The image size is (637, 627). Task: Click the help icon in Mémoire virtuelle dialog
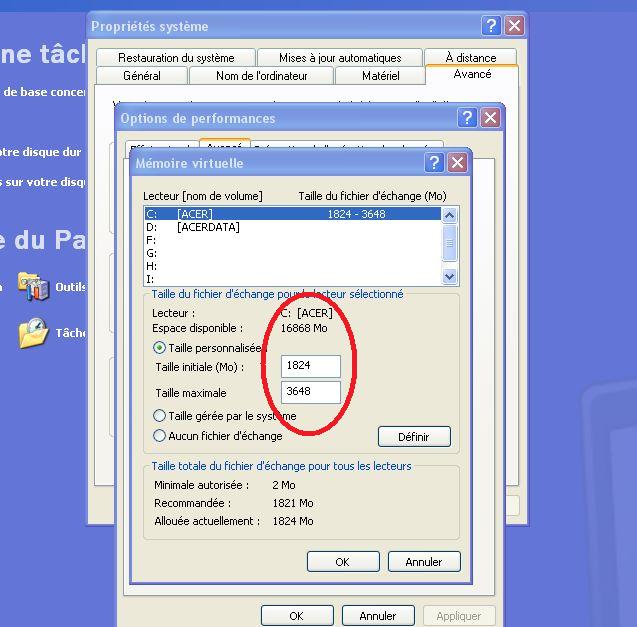coord(434,163)
